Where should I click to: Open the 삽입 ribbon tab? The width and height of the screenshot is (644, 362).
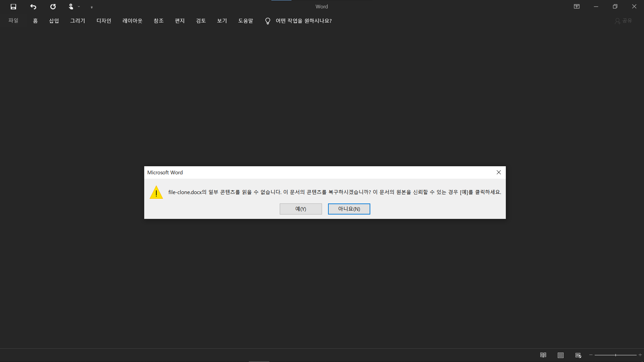[54, 21]
